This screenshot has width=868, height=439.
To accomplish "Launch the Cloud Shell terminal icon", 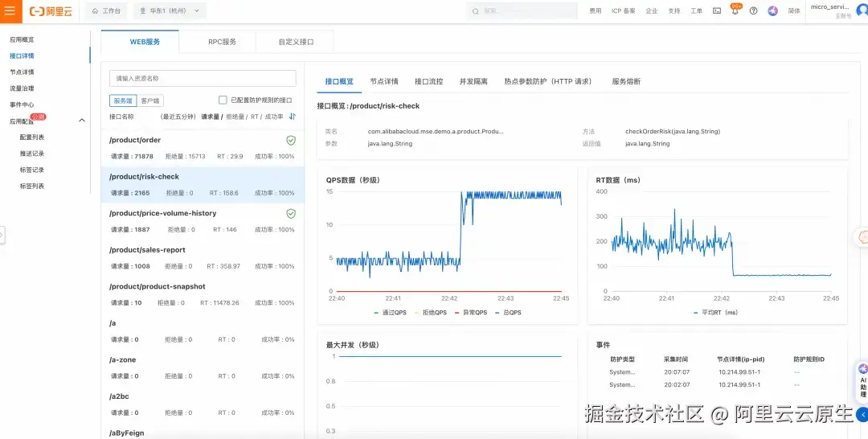I will (717, 11).
